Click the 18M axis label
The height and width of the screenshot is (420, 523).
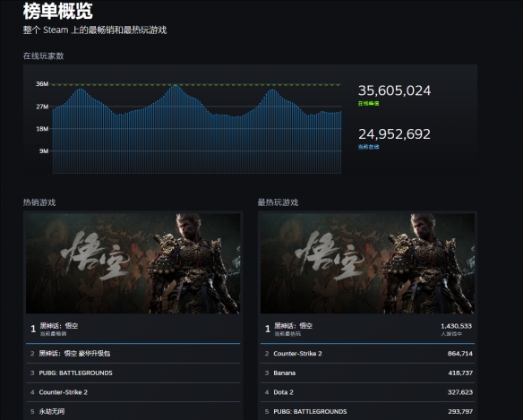click(42, 129)
